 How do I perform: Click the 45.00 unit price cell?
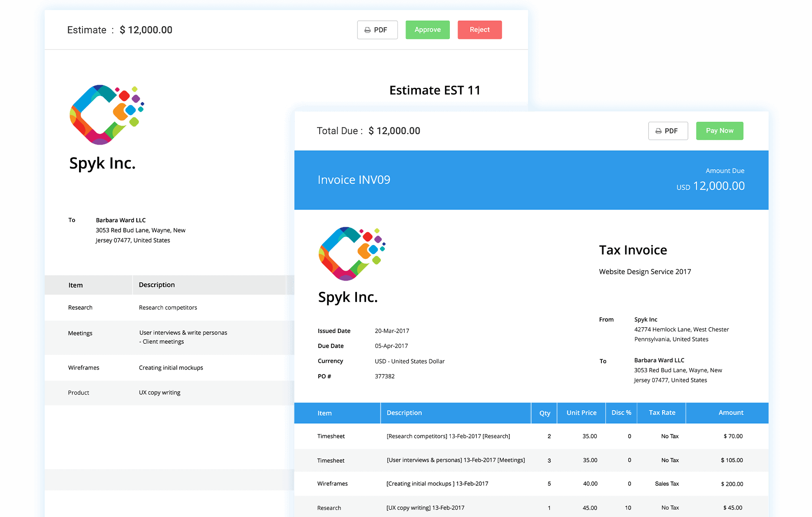(590, 508)
